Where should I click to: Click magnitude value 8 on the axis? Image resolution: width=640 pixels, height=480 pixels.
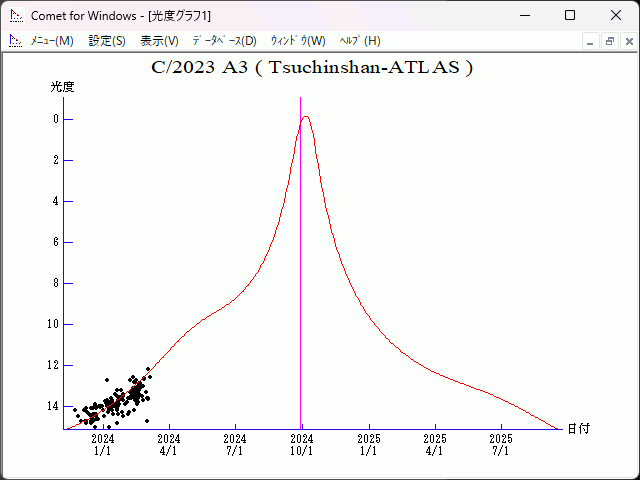pos(56,283)
